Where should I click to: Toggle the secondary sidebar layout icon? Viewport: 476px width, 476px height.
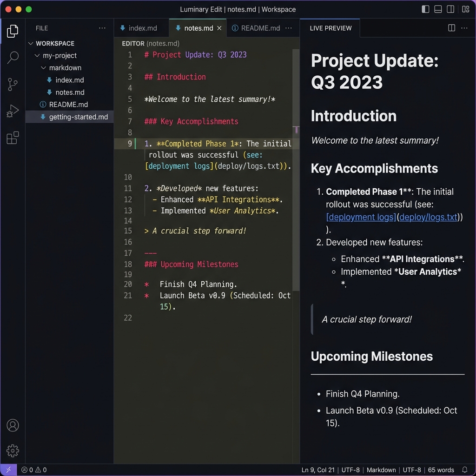[450, 9]
